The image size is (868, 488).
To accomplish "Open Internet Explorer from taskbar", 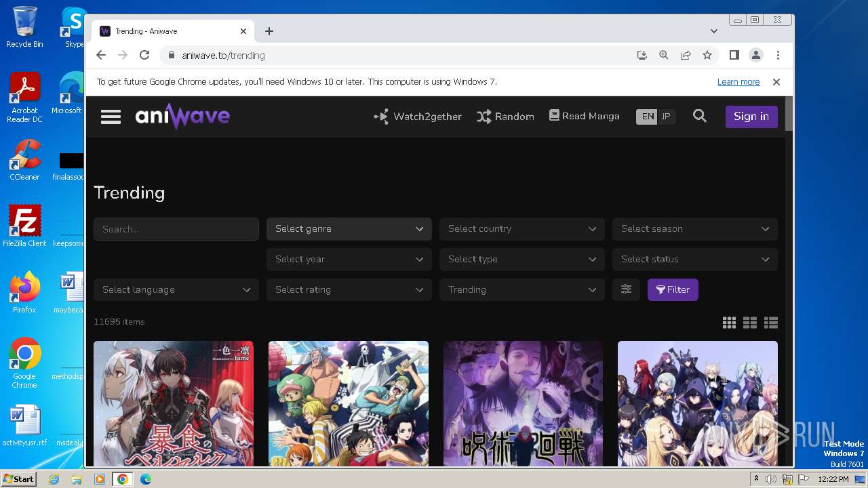I will [54, 479].
